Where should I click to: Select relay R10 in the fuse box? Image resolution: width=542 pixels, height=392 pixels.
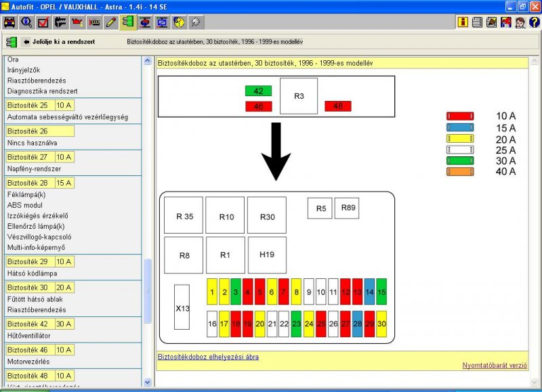(225, 215)
